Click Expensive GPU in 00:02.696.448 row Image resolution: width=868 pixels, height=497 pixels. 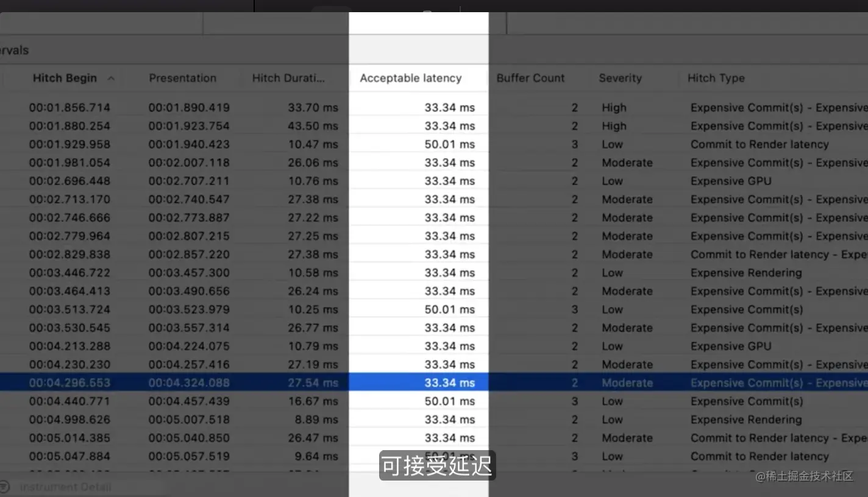pyautogui.click(x=731, y=181)
